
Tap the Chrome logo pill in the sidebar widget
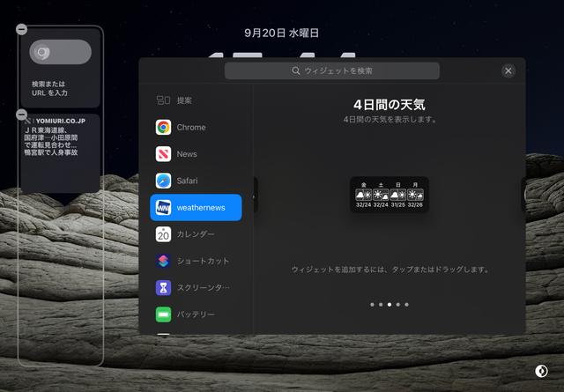[61, 52]
